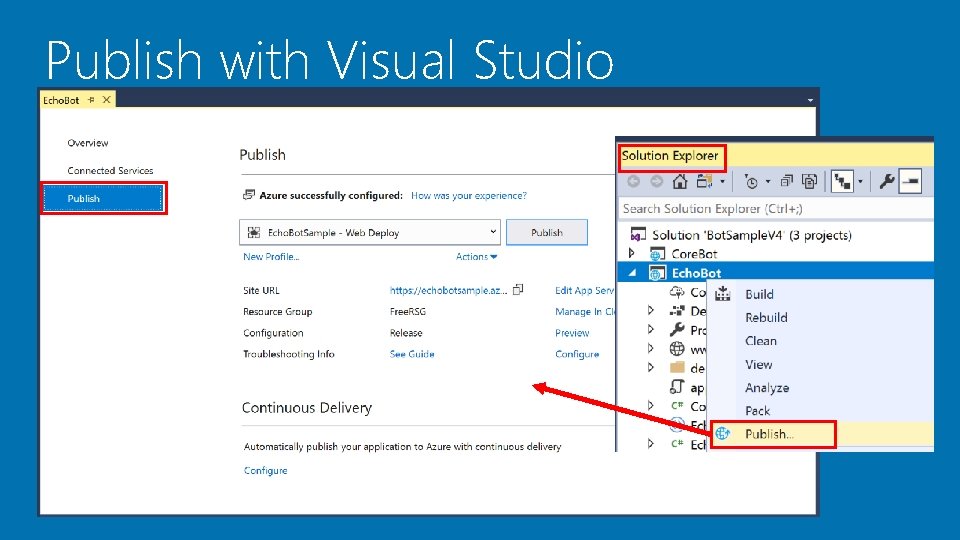Choose Pack from the context menu
This screenshot has height=540, width=960.
[x=757, y=411]
